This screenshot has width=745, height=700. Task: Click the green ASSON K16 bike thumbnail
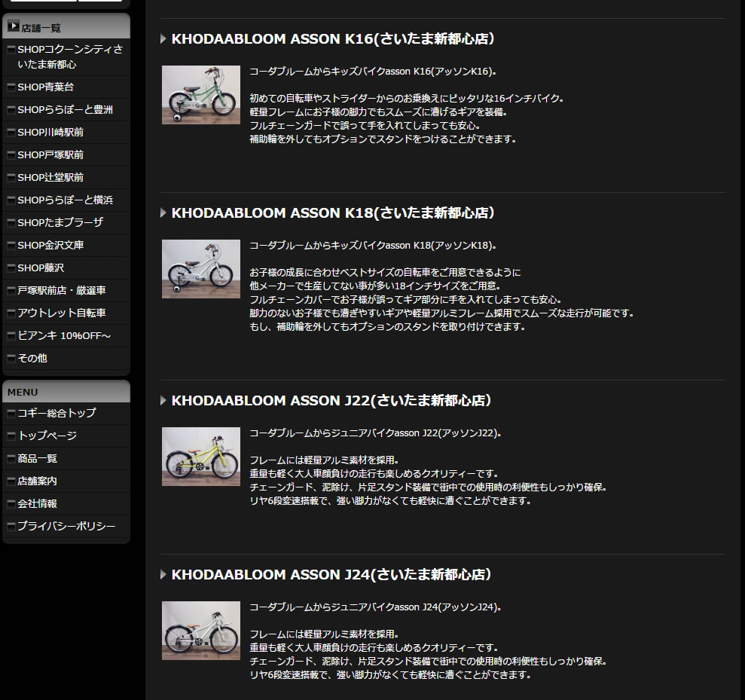coord(201,95)
